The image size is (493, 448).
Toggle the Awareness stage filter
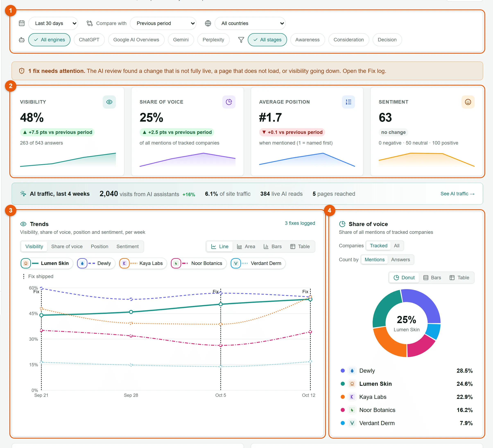pos(307,40)
